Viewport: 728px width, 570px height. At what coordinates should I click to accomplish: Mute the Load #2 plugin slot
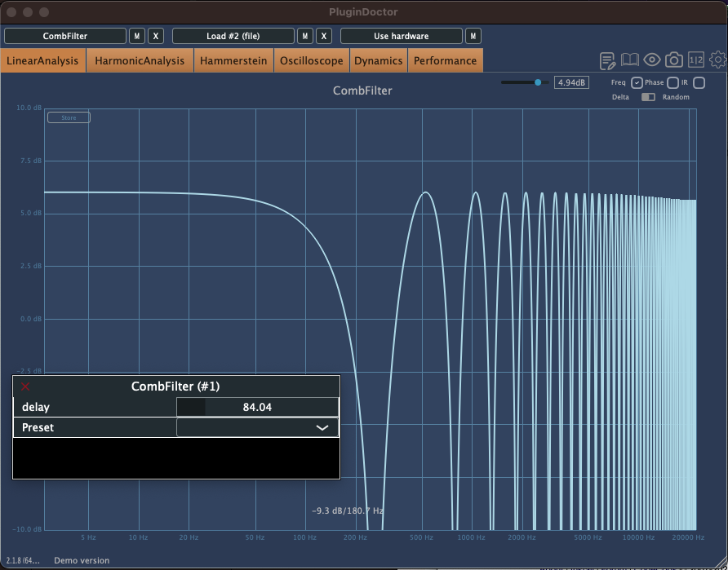(305, 36)
